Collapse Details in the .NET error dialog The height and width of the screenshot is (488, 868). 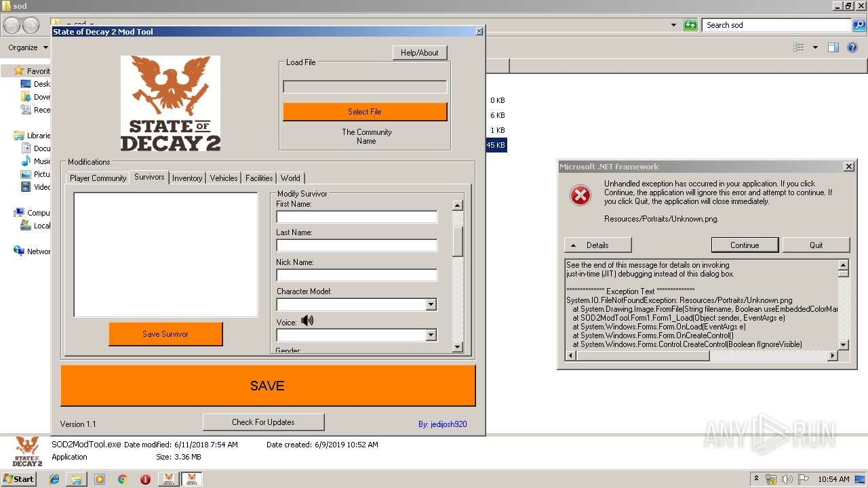[597, 245]
